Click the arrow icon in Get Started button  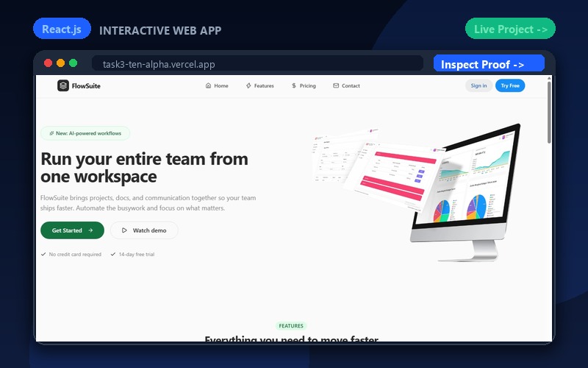90,230
